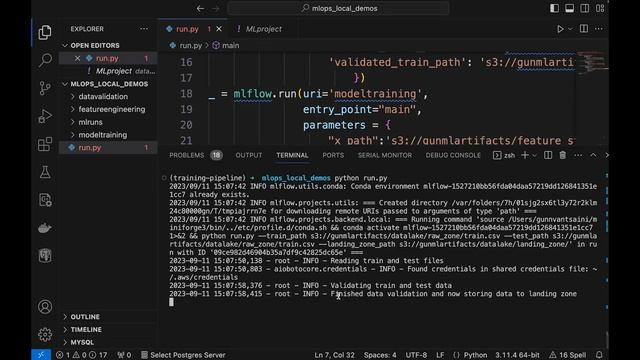640x360 pixels.
Task: Switch to the Ports panel tab
Action: (x=333, y=155)
